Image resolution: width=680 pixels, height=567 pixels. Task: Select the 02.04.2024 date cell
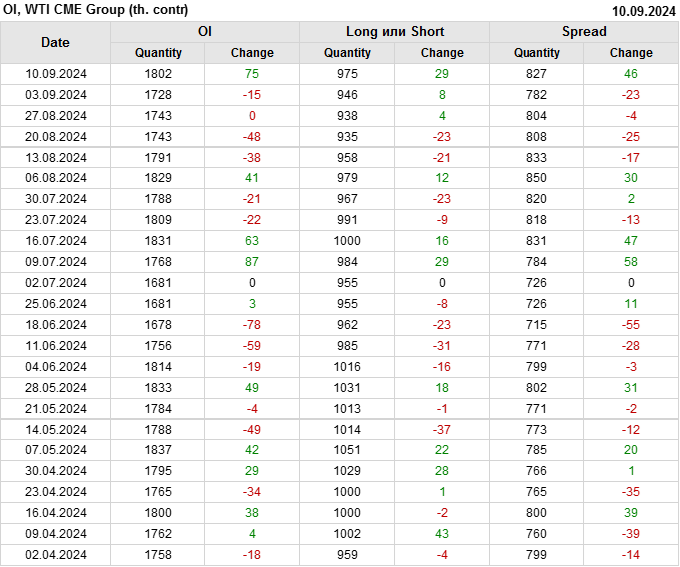(x=56, y=555)
